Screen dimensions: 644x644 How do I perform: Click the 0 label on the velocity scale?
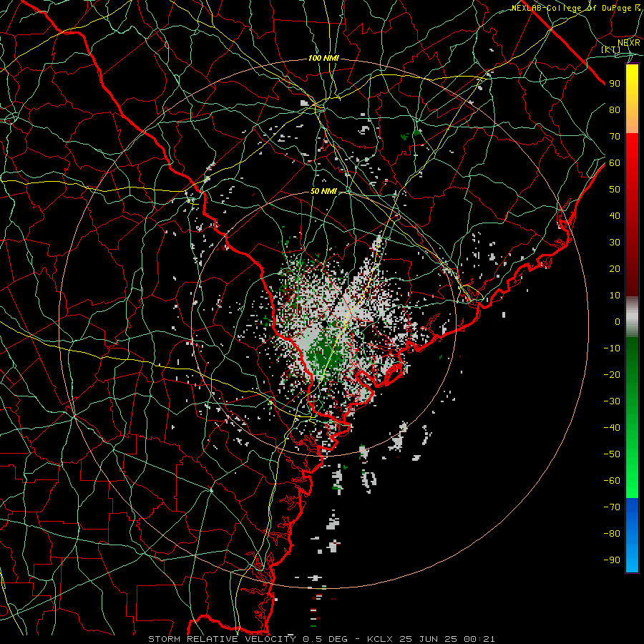click(618, 321)
